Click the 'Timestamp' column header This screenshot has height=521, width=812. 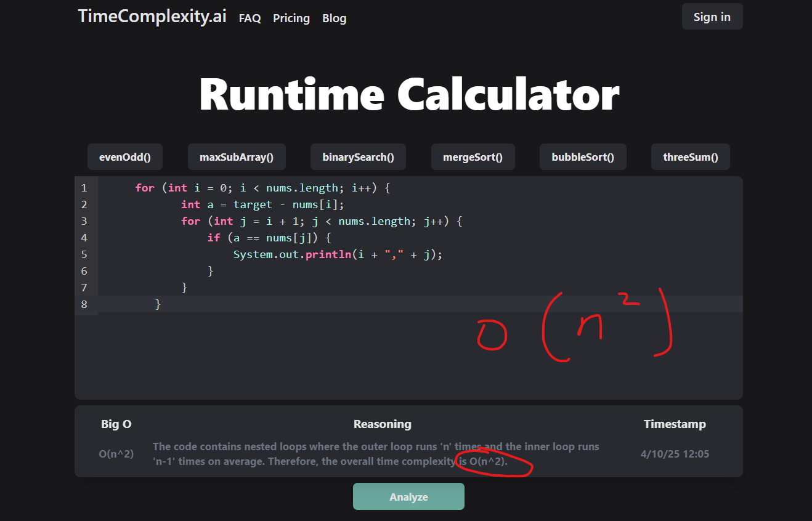pyautogui.click(x=675, y=424)
